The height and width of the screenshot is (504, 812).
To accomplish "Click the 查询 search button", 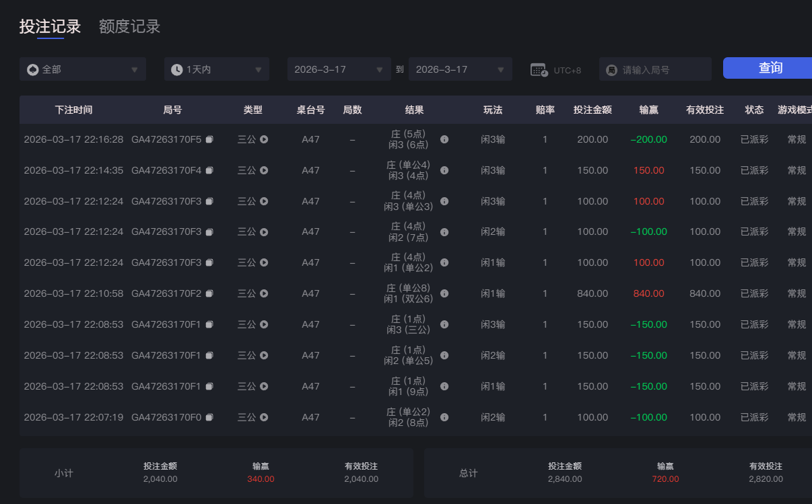I will (770, 68).
